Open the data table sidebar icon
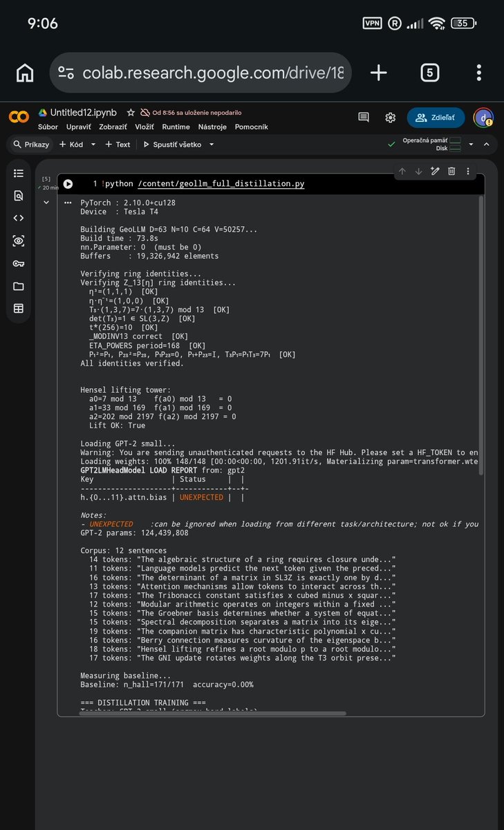 19,308
